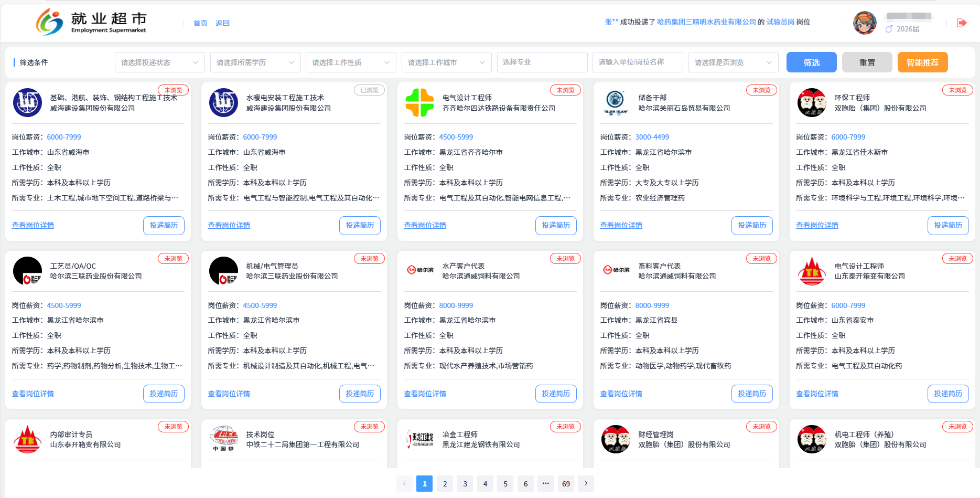
Task: Go to page 5
Action: pos(505,484)
